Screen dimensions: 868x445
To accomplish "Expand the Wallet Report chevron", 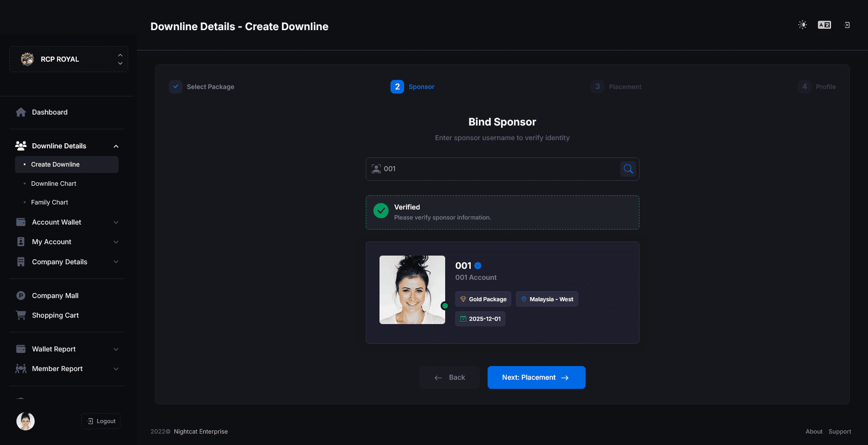I will [x=116, y=349].
